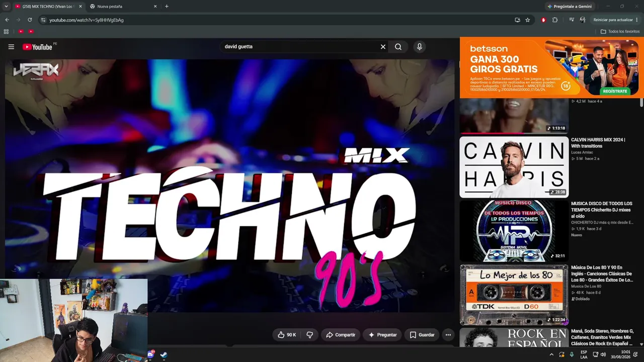The image size is (644, 362).
Task: Share the video via Compartir
Action: pyautogui.click(x=341, y=335)
